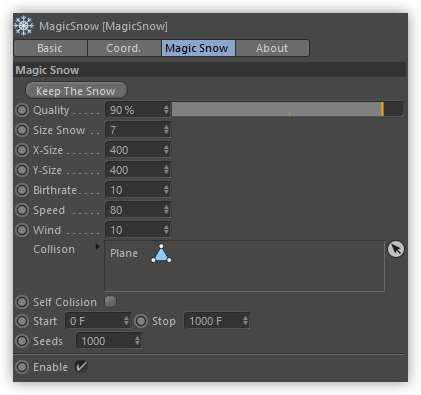Click the Keep The Snow button
The height and width of the screenshot is (395, 421).
(76, 91)
